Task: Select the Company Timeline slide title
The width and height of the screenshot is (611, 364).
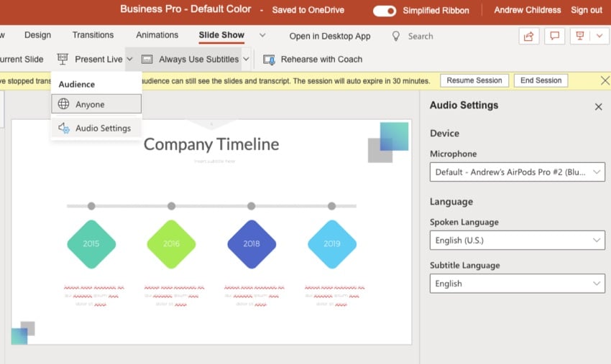Action: pyautogui.click(x=211, y=144)
